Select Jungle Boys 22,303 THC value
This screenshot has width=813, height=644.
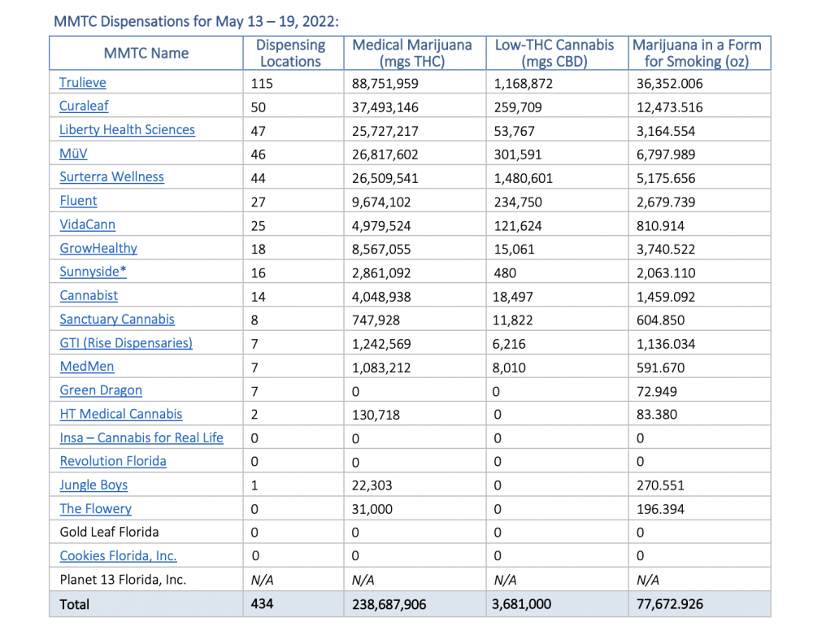pyautogui.click(x=372, y=486)
